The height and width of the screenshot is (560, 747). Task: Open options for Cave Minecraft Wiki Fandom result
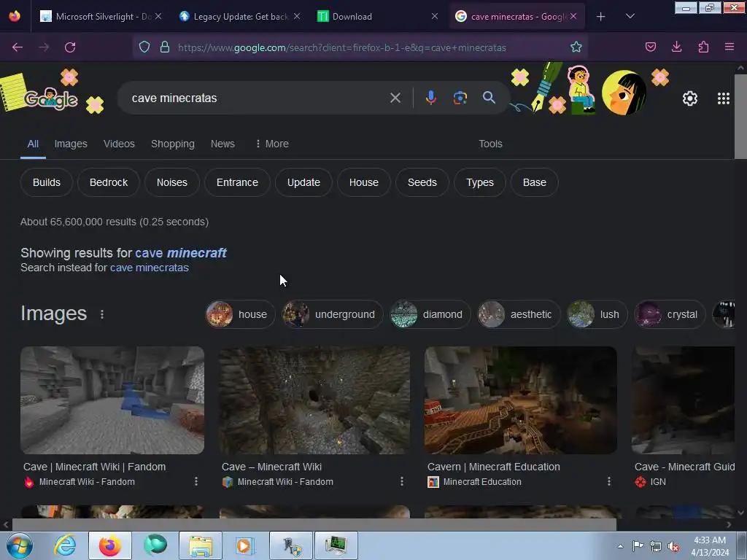196,481
